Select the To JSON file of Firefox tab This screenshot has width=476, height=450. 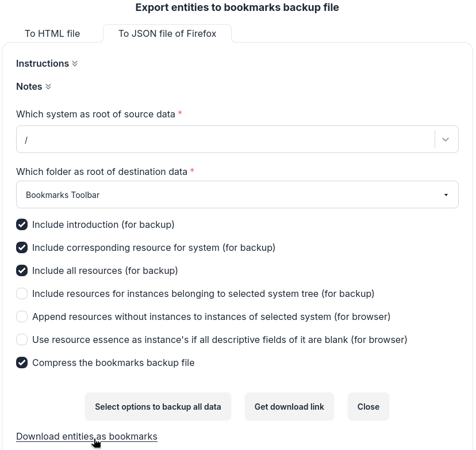167,33
